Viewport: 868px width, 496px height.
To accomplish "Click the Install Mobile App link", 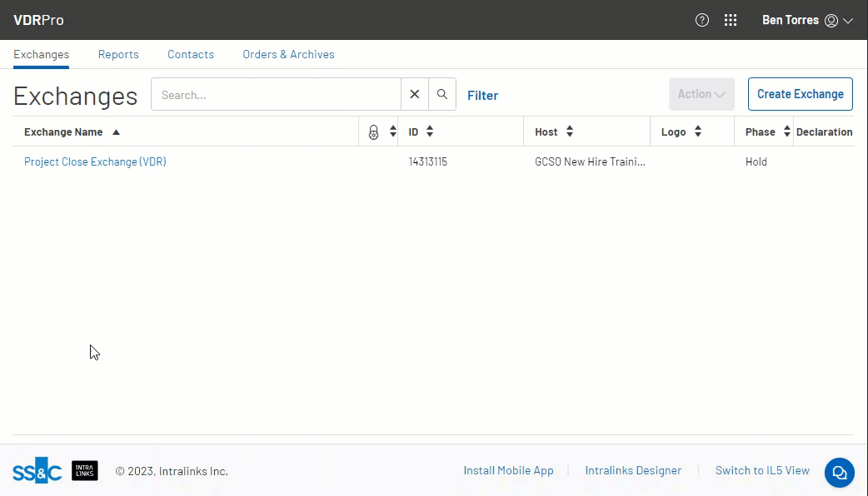I will click(508, 470).
